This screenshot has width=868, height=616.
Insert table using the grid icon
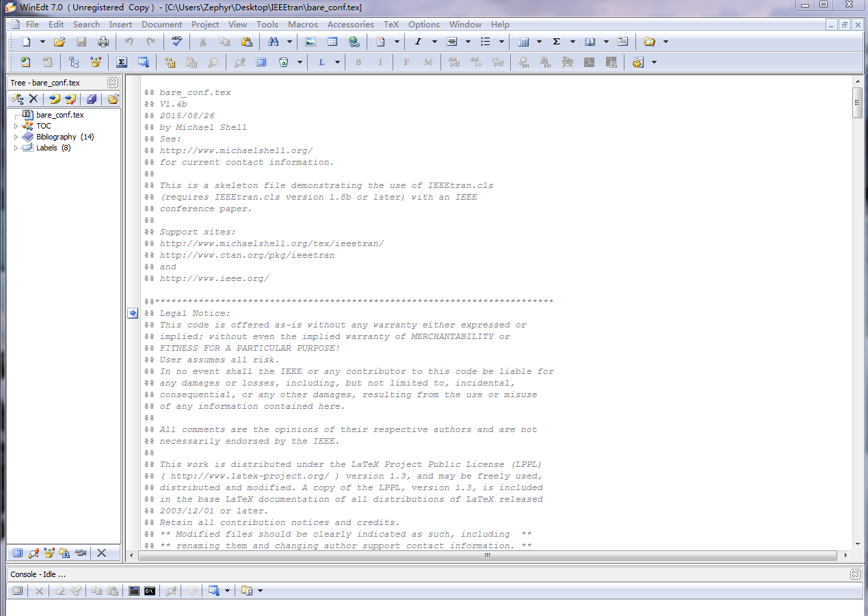click(523, 42)
